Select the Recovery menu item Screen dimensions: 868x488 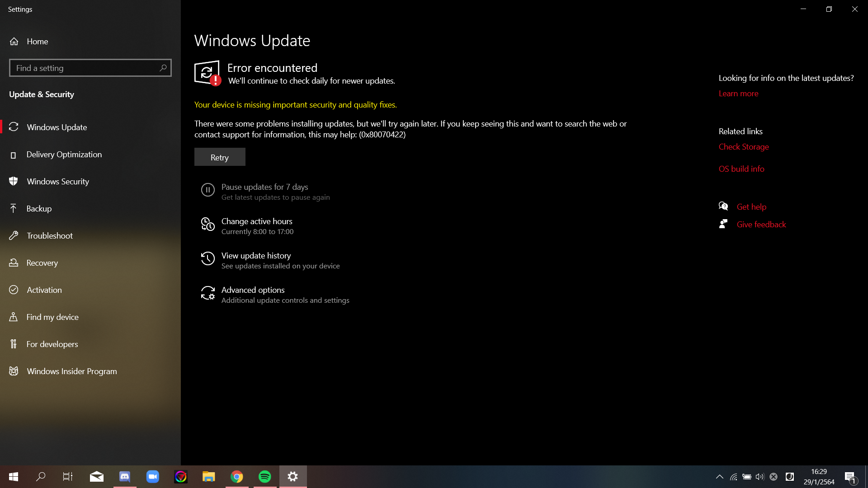[x=42, y=263]
